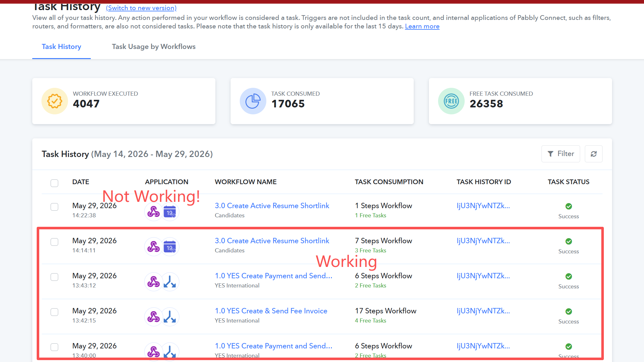The width and height of the screenshot is (644, 362).
Task: Click webhook icon in the 13:42:15 row
Action: point(153,317)
